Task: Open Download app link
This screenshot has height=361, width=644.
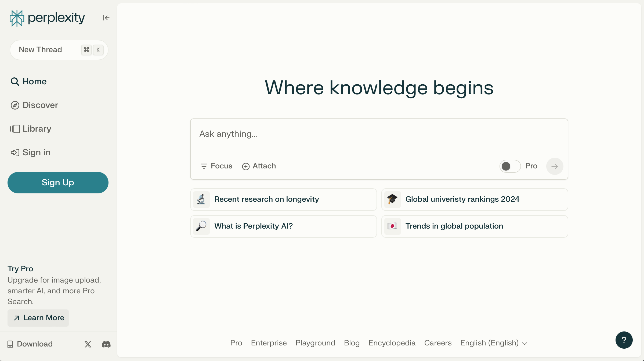Action: pyautogui.click(x=30, y=344)
